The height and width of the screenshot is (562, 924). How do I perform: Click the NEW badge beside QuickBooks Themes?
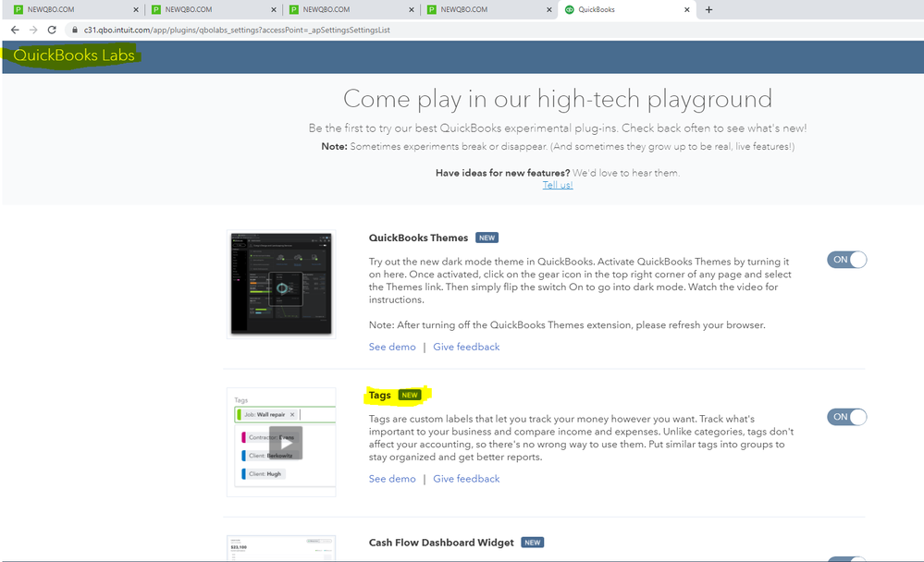(487, 238)
